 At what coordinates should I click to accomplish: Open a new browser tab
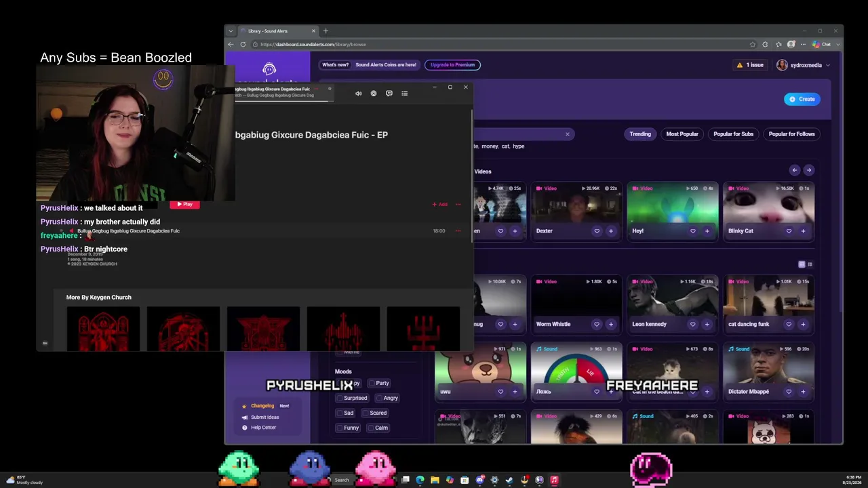325,30
